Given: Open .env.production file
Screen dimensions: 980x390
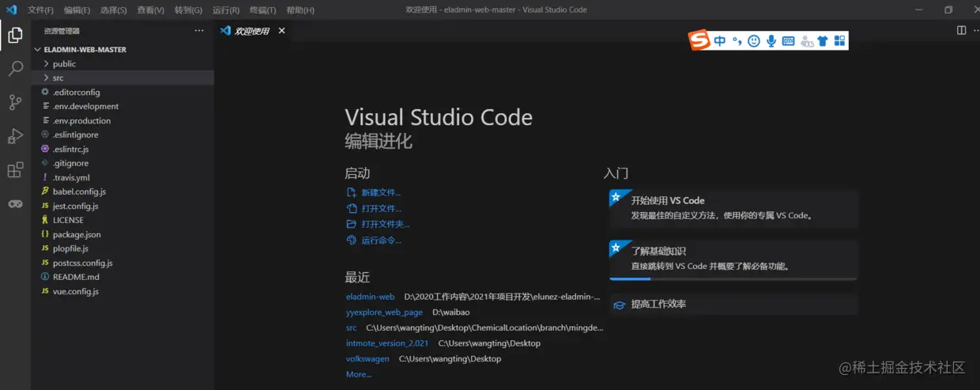Looking at the screenshot, I should pos(122,121).
